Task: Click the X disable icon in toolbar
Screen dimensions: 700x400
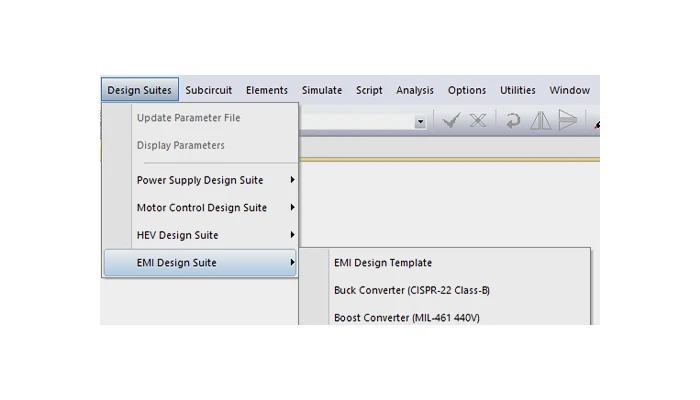Action: coord(478,121)
